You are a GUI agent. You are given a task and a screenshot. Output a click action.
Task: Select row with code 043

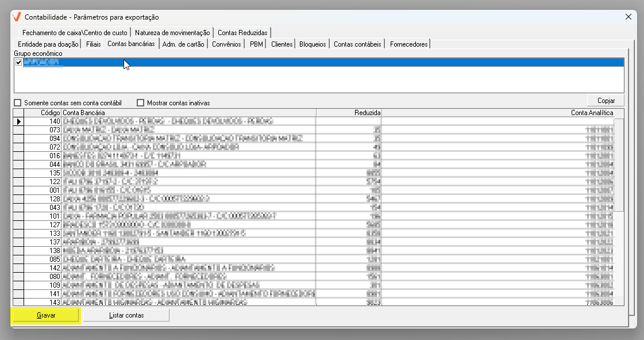pos(314,208)
